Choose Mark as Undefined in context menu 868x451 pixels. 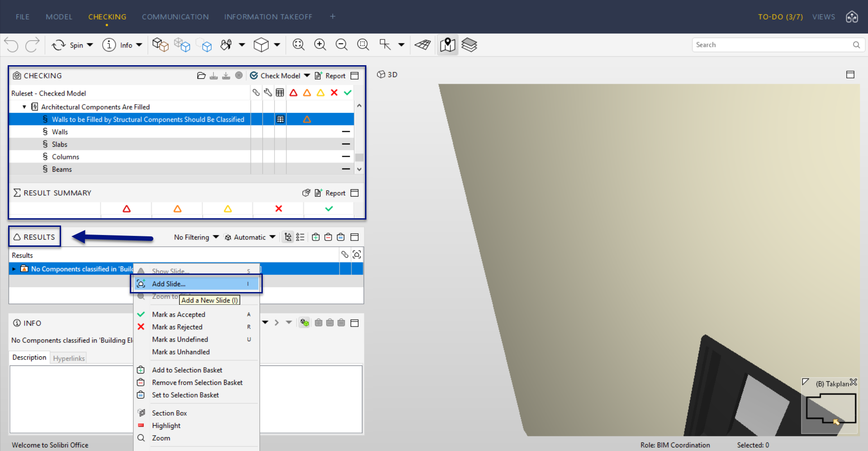click(x=196, y=340)
